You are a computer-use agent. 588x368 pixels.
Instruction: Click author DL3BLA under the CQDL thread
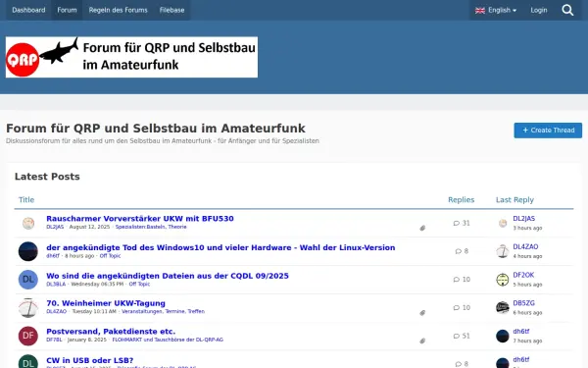56,284
